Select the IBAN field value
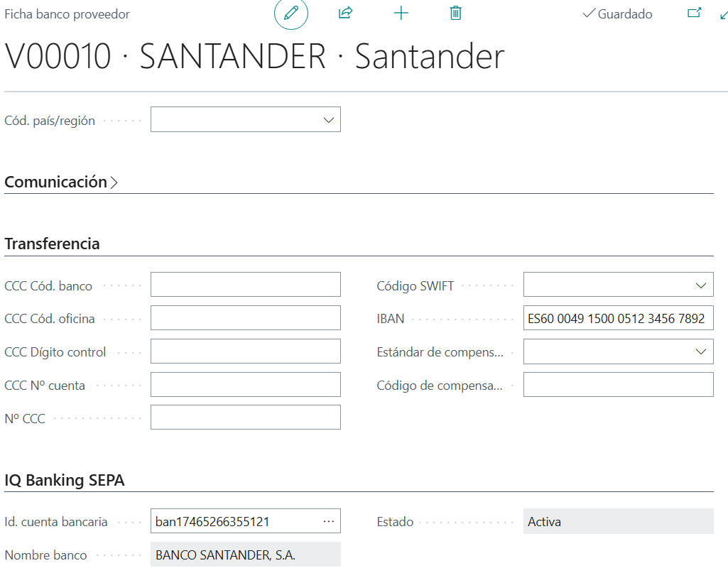 pyautogui.click(x=618, y=317)
